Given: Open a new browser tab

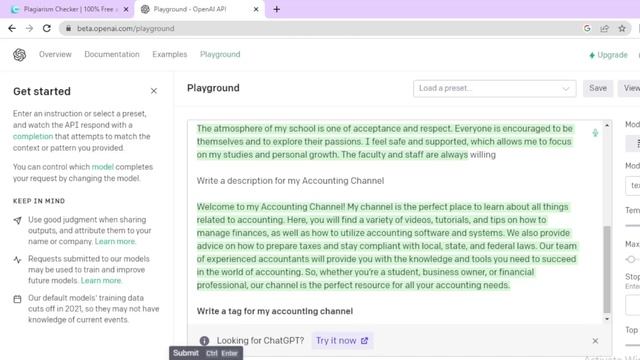Looking at the screenshot, I should pyautogui.click(x=276, y=9).
